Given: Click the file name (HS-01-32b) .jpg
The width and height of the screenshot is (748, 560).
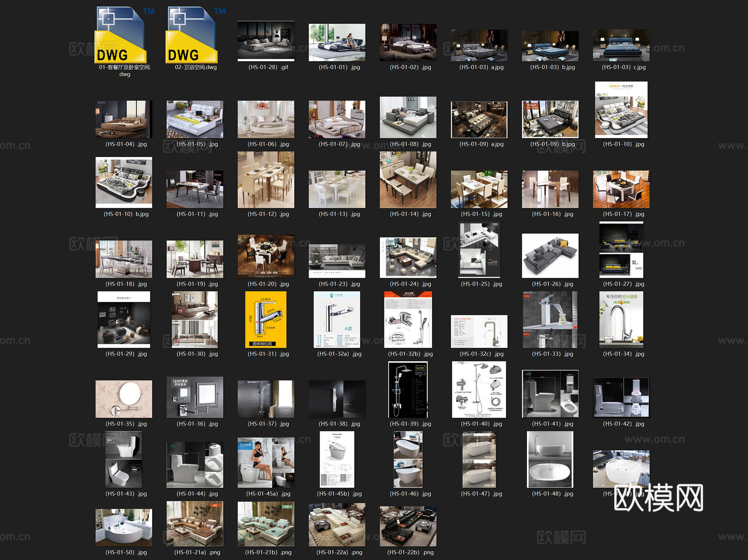Looking at the screenshot, I should pos(410,354).
